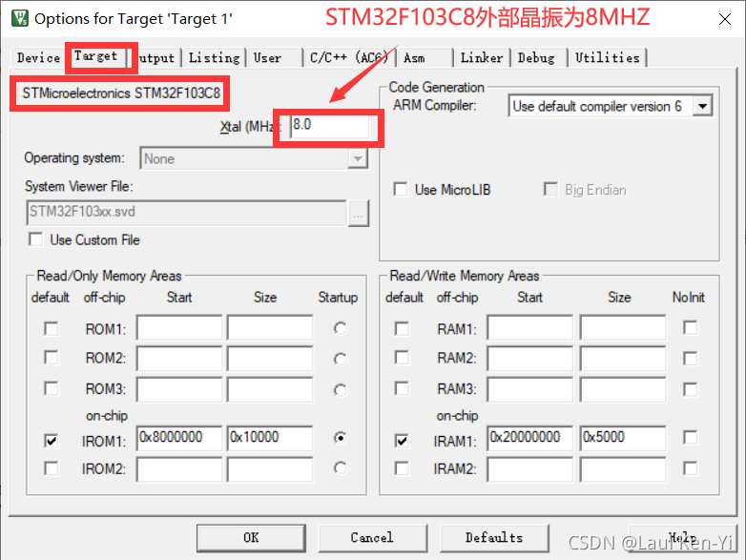Image resolution: width=746 pixels, height=560 pixels.
Task: Open the ARM Compiler version dropdown
Action: click(703, 106)
